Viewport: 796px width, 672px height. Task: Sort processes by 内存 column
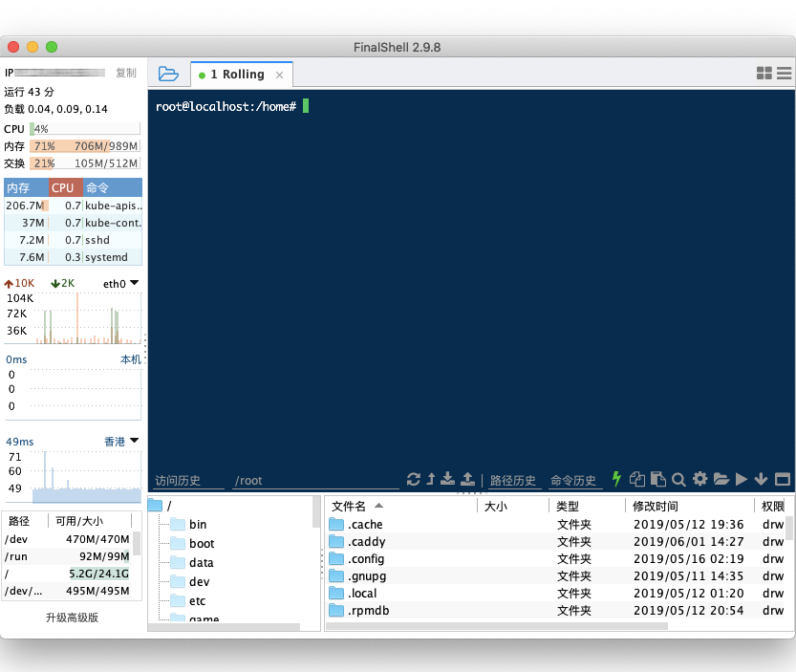pos(27,188)
